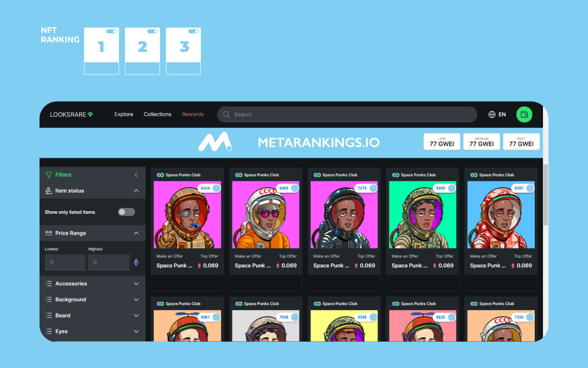Click Make an Offer on punk 6434
Viewport: 588px width, 368px height.
click(170, 256)
